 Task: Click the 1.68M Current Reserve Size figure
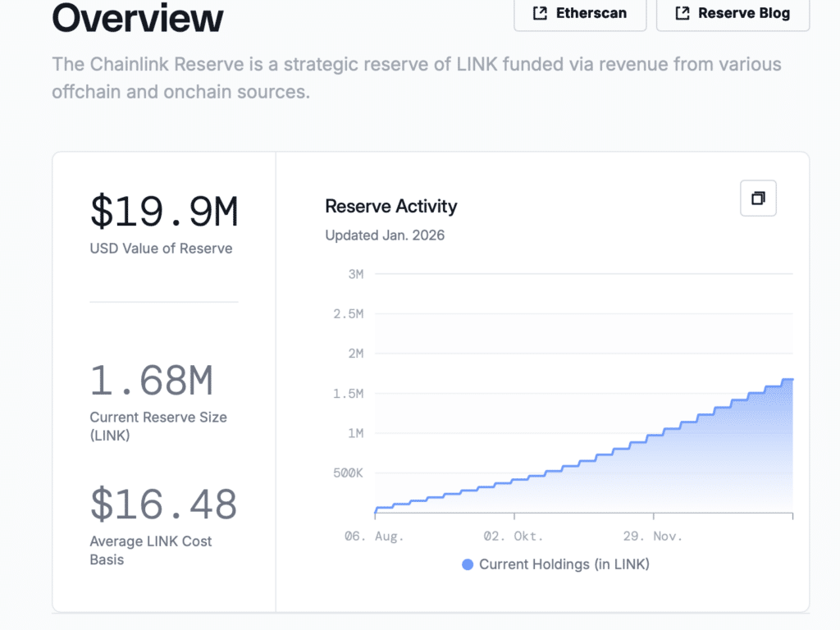pos(152,381)
